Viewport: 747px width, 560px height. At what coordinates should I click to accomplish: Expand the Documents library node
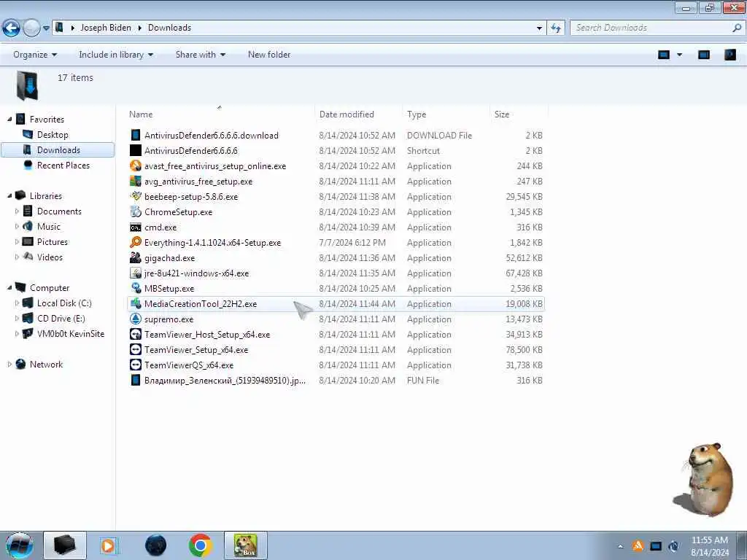[18, 211]
